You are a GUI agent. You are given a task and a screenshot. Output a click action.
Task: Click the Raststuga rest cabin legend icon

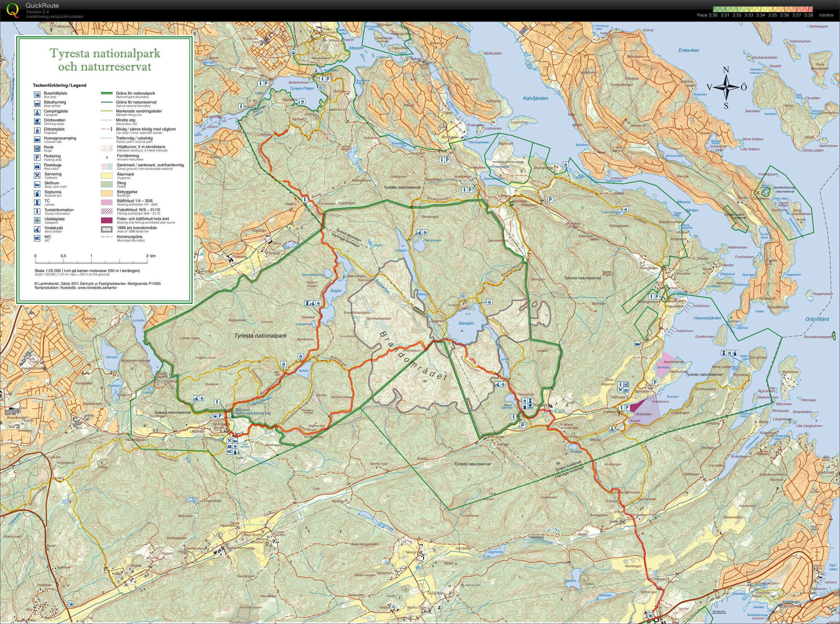[37, 167]
